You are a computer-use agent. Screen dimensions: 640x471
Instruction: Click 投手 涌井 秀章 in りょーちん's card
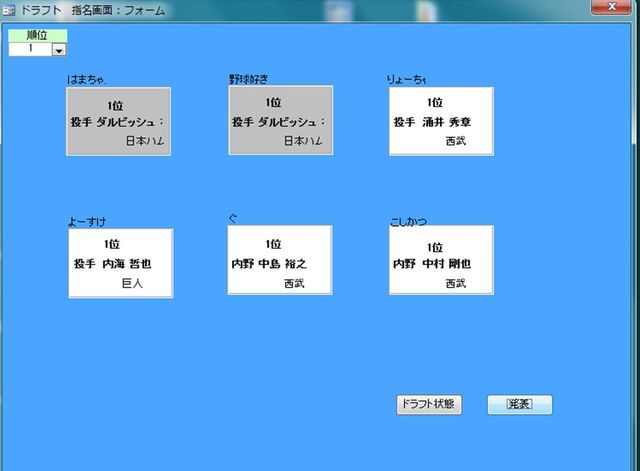(x=432, y=122)
